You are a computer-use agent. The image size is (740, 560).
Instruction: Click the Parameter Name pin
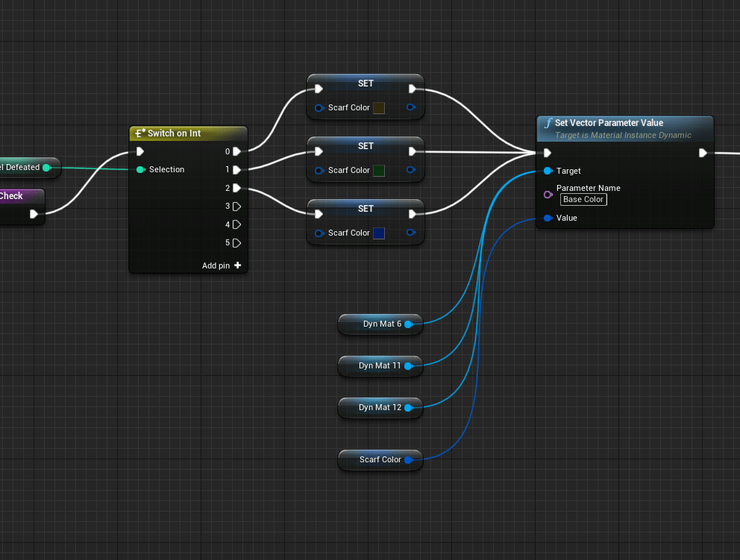[x=548, y=194]
